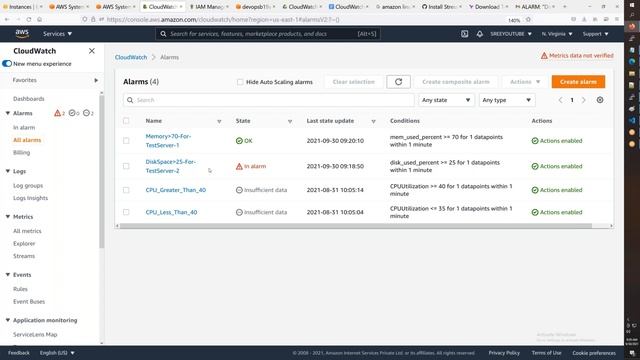
Task: Open Log groups in the sidebar
Action: pos(28,185)
